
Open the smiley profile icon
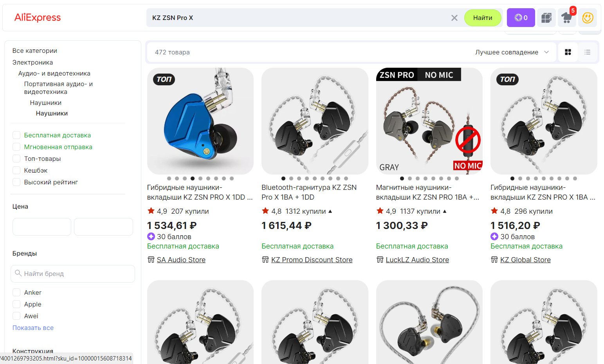pos(588,18)
